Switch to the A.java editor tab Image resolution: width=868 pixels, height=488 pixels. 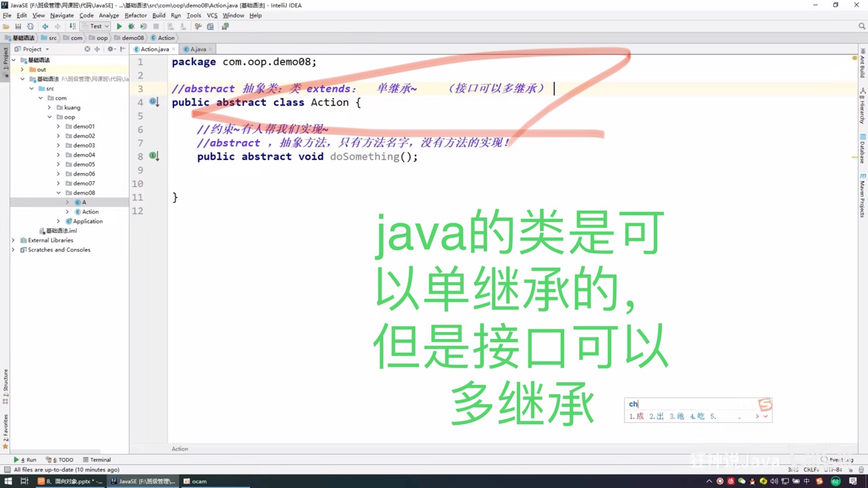(197, 49)
